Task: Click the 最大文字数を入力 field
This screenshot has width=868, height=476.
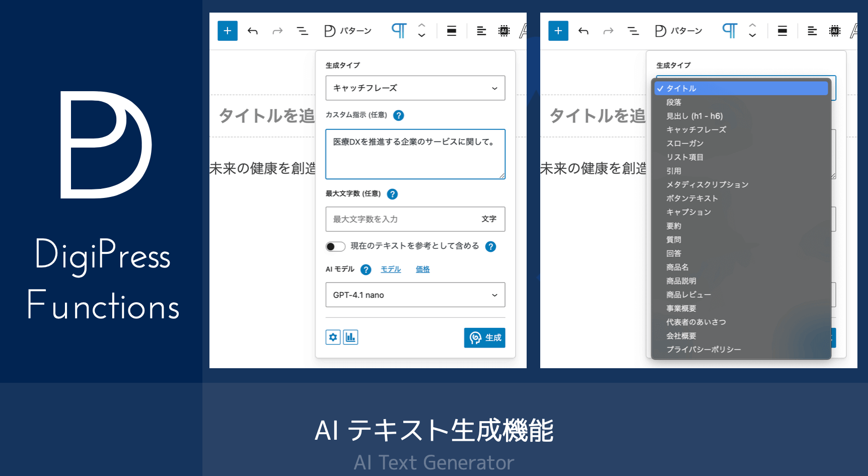Action: 415,219
